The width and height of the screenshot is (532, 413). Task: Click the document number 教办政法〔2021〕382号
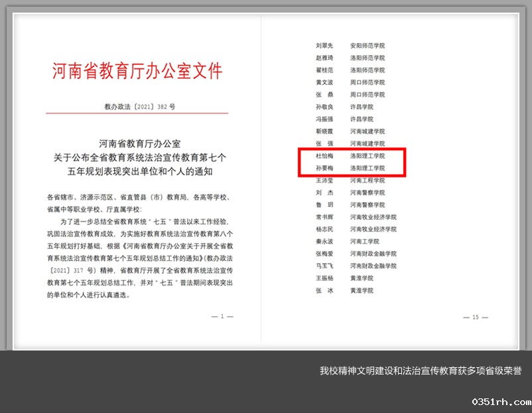coord(139,106)
